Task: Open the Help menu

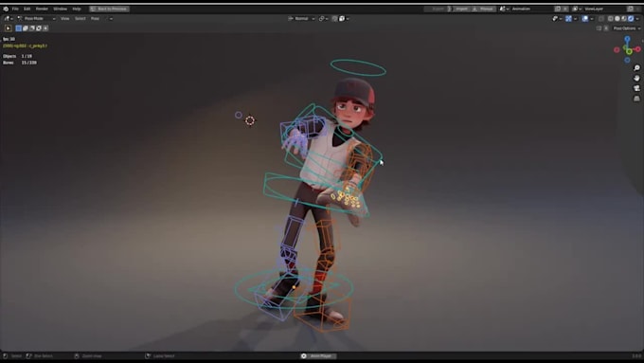Action: coord(77,9)
